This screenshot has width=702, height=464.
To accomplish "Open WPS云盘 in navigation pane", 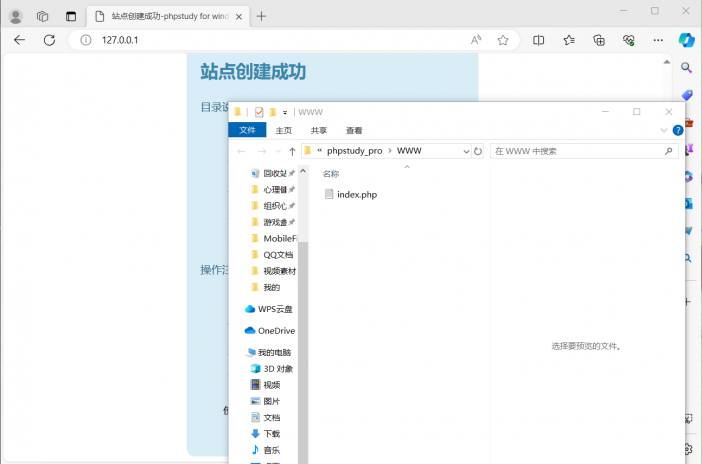I will [x=269, y=309].
